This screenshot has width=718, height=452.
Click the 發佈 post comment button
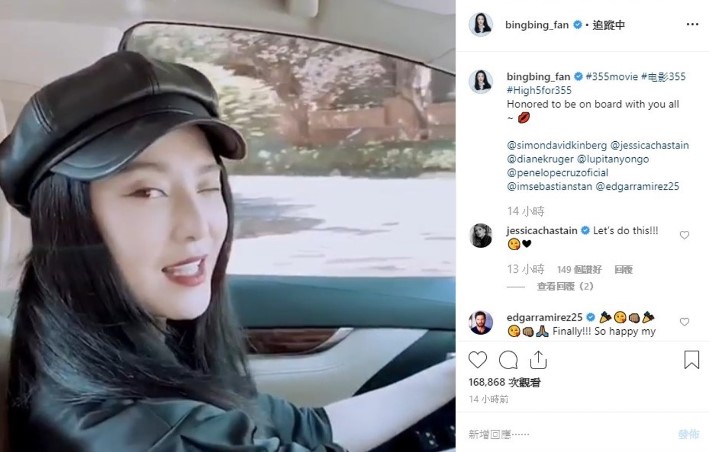coord(688,434)
